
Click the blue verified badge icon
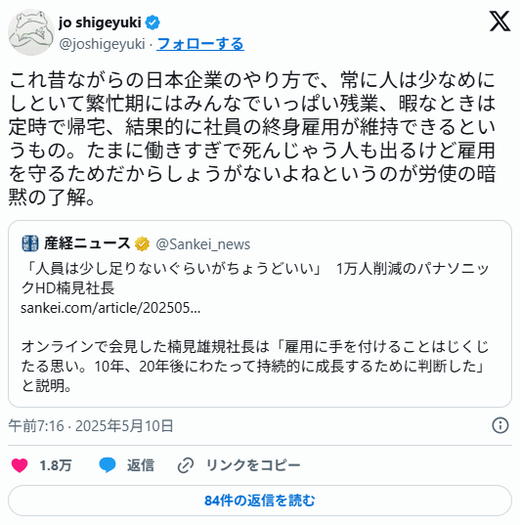(152, 23)
